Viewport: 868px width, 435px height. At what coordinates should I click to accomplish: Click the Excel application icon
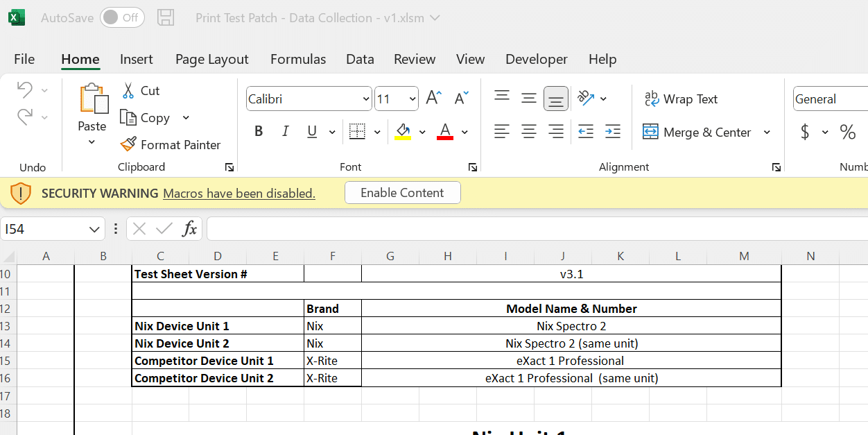coord(17,17)
